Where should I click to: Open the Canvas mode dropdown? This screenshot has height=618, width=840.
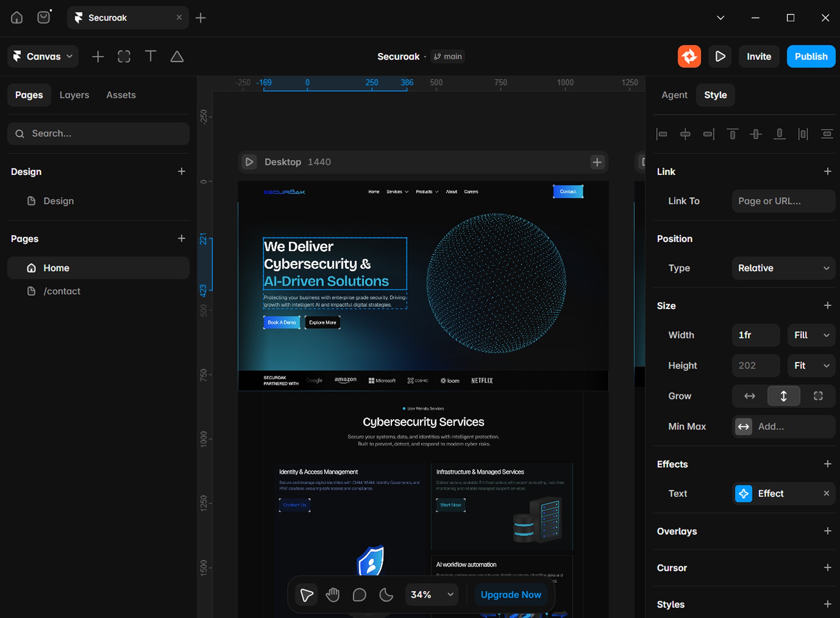(x=43, y=56)
